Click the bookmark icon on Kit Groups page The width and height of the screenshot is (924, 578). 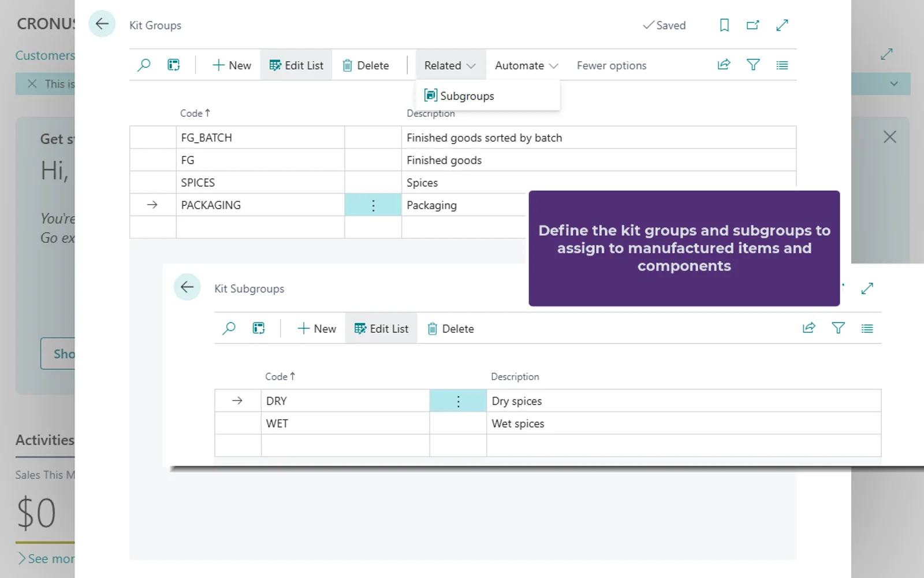[724, 25]
